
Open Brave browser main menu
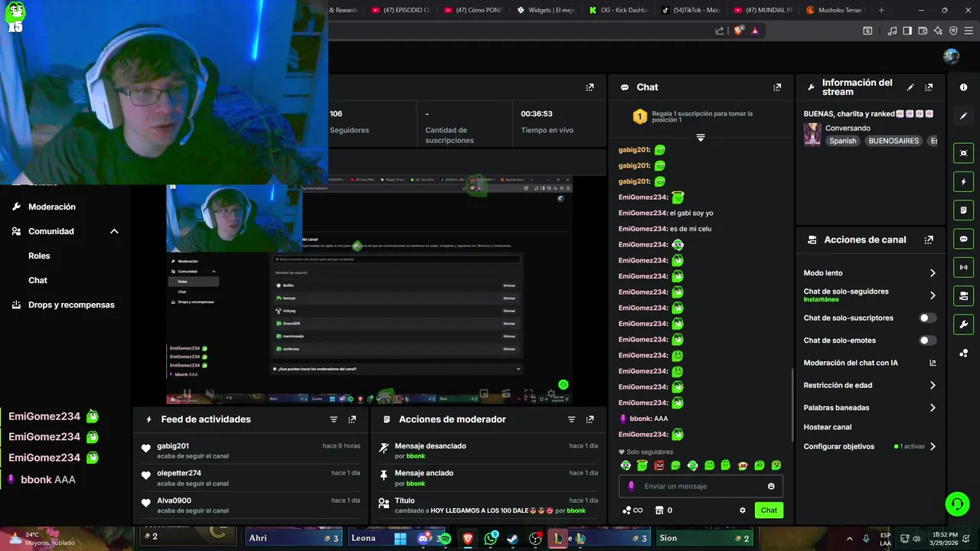pyautogui.click(x=968, y=31)
